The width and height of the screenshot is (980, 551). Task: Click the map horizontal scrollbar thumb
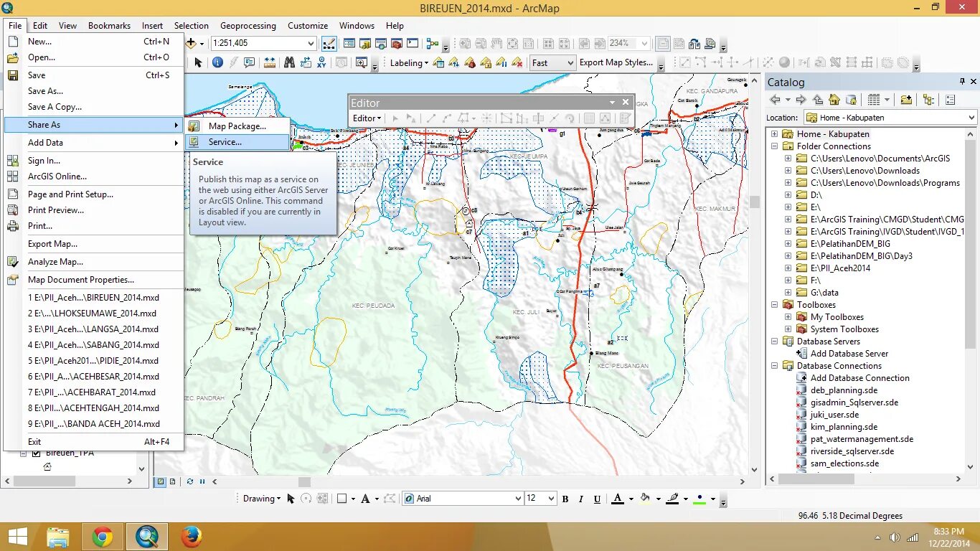[304, 481]
